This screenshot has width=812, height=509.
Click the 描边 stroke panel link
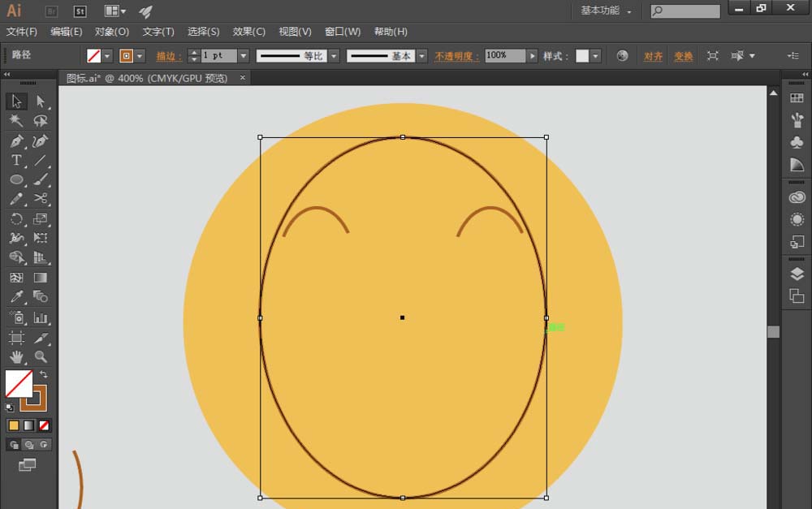tap(169, 56)
